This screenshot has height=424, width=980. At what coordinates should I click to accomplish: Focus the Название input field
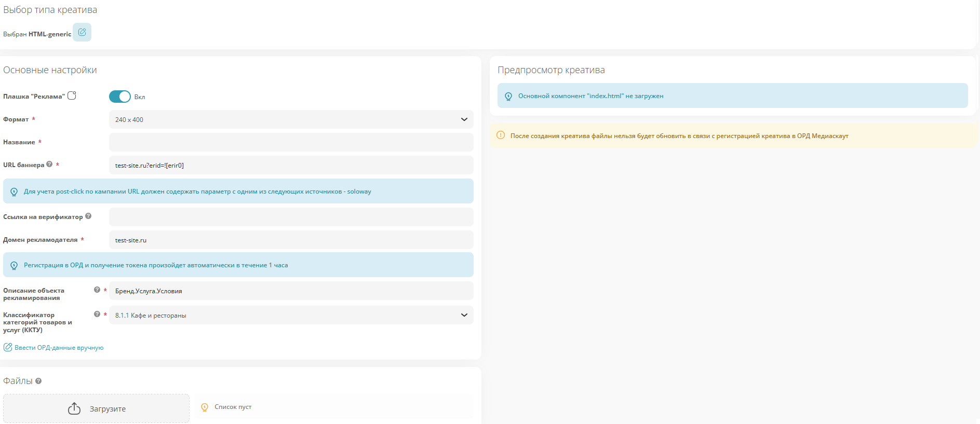click(291, 142)
